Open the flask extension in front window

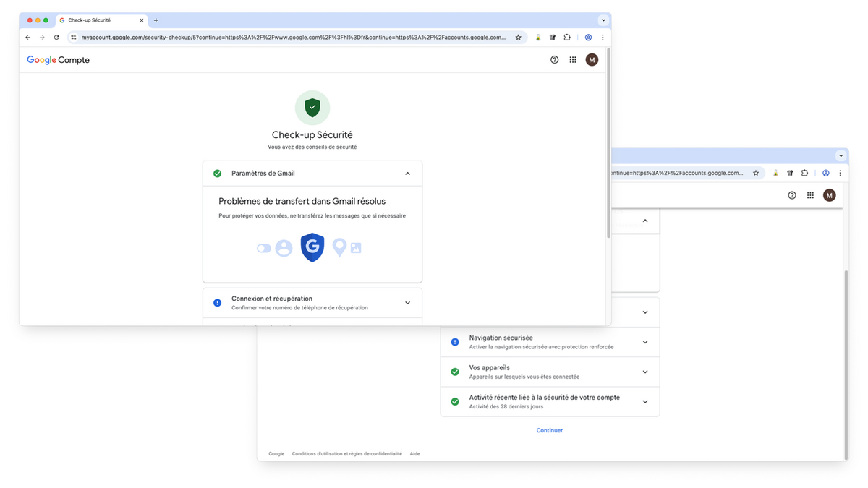coord(537,38)
